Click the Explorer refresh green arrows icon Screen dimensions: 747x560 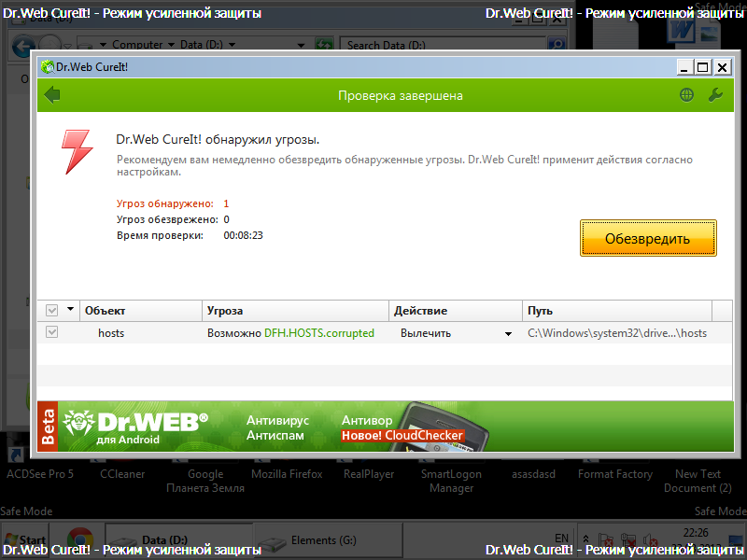pyautogui.click(x=323, y=45)
